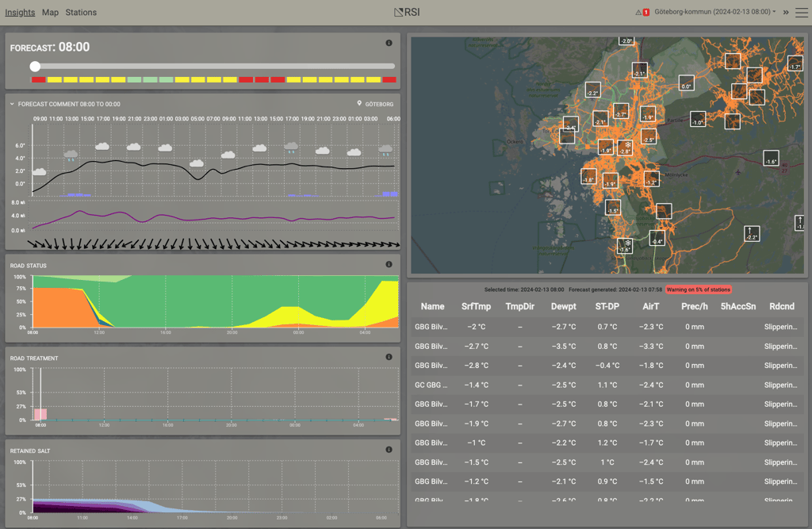Image resolution: width=812 pixels, height=529 pixels.
Task: Click the pink bar in Road Treatment chart
Action: pyautogui.click(x=40, y=414)
